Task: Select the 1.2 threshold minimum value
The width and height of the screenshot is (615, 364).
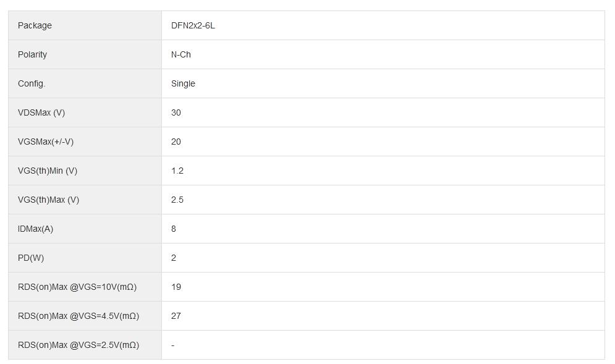Action: 177,171
